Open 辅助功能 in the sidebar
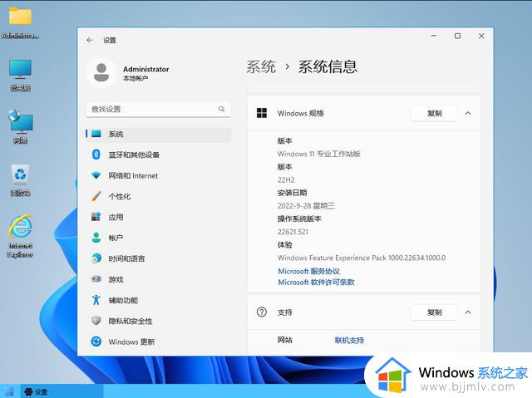This screenshot has height=398, width=532. pyautogui.click(x=159, y=300)
